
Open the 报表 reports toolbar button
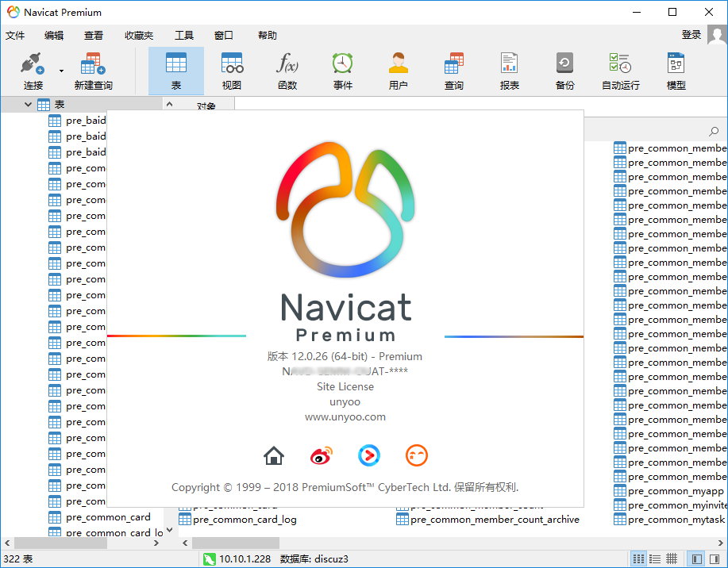[510, 71]
